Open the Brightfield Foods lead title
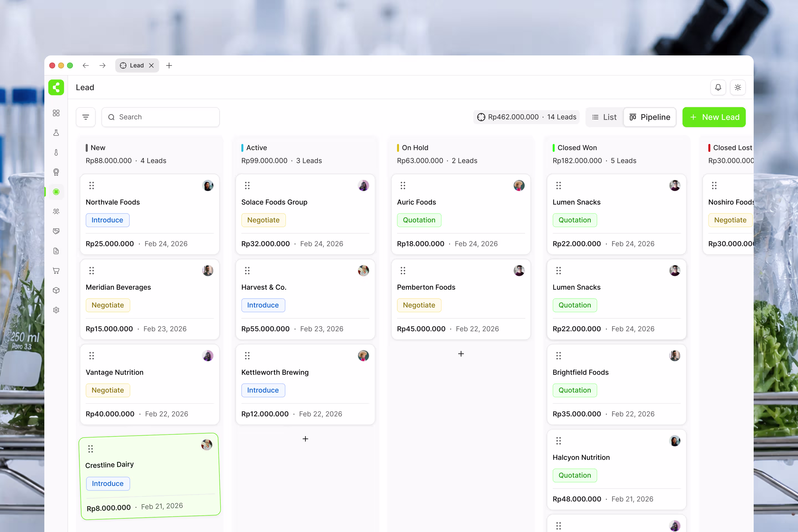Viewport: 798px width, 532px height. click(581, 372)
